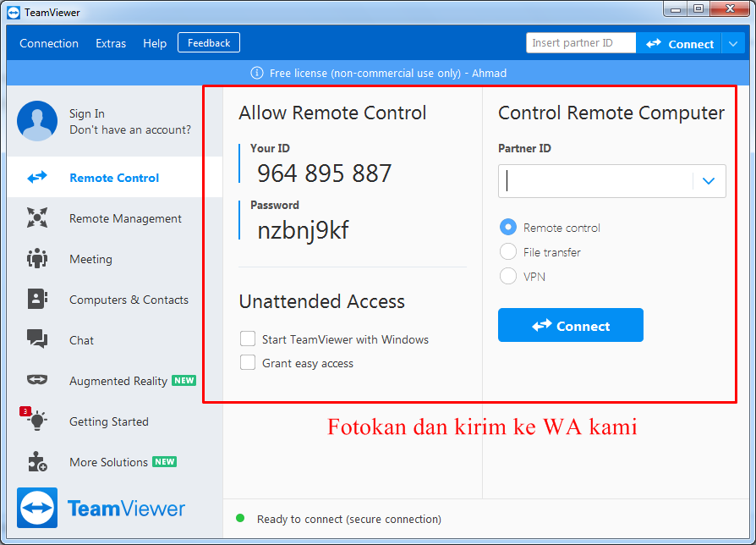Open Computers & Contacts section

115,299
